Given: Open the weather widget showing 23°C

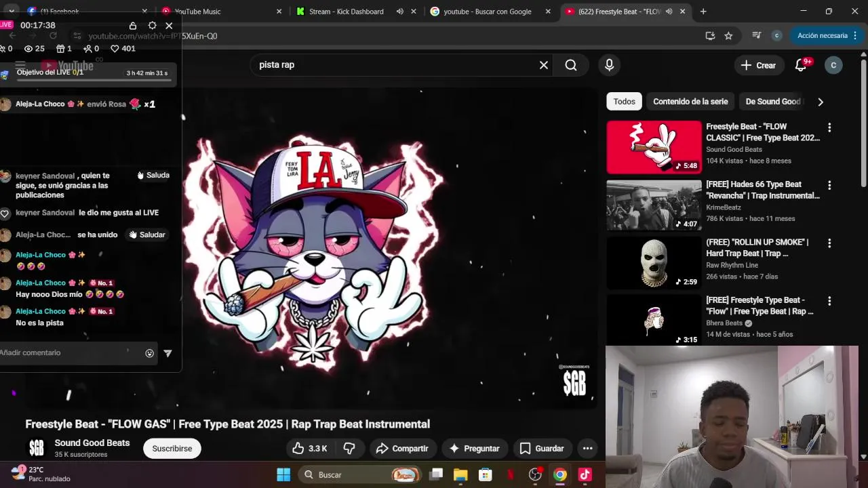Looking at the screenshot, I should click(x=41, y=474).
